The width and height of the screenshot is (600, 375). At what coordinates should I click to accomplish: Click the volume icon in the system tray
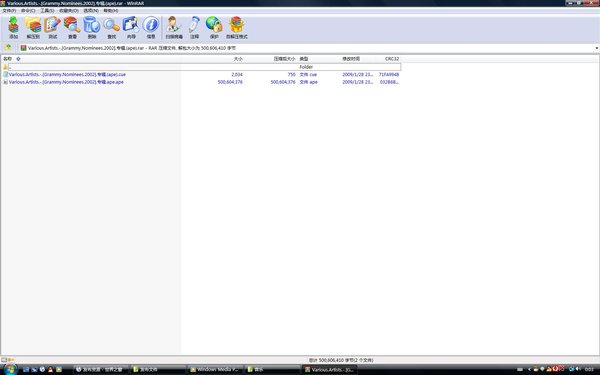[577, 369]
